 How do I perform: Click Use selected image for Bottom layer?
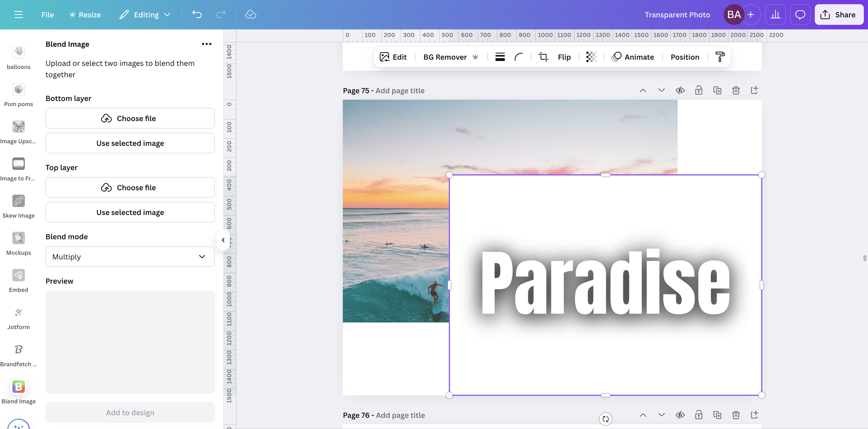[x=130, y=143]
